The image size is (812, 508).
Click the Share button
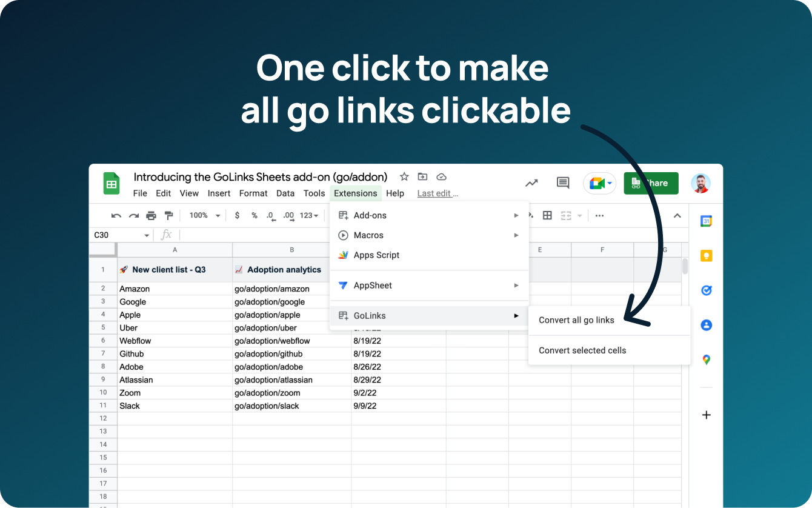coord(651,183)
